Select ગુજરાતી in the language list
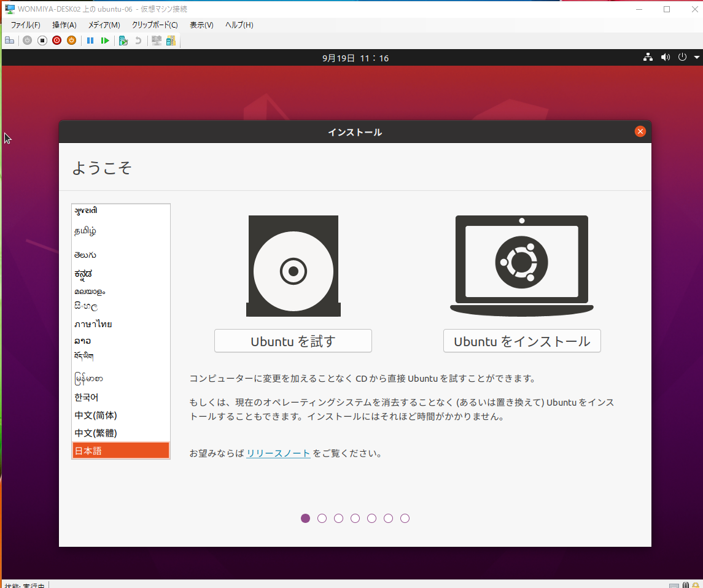This screenshot has width=703, height=588. tap(120, 211)
